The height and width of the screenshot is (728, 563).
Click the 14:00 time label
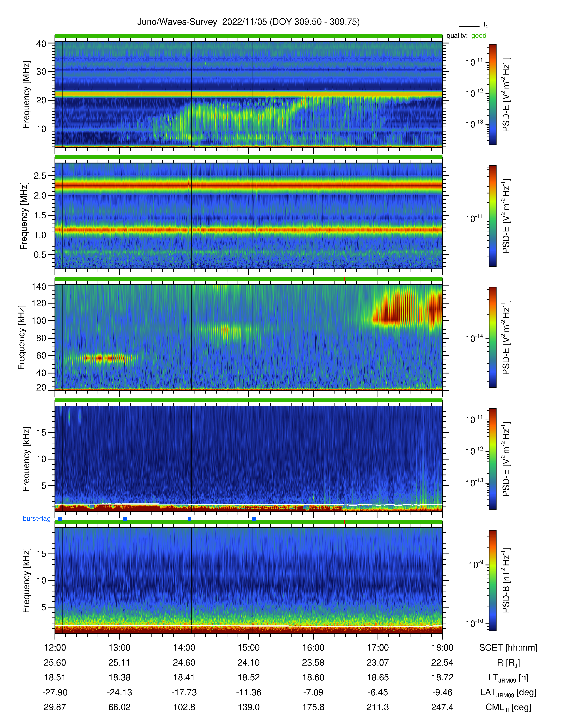point(184,647)
